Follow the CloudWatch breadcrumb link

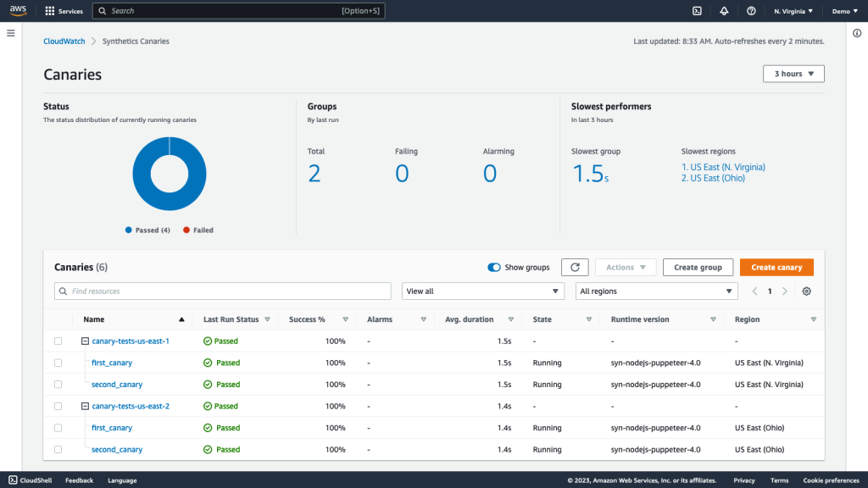64,41
